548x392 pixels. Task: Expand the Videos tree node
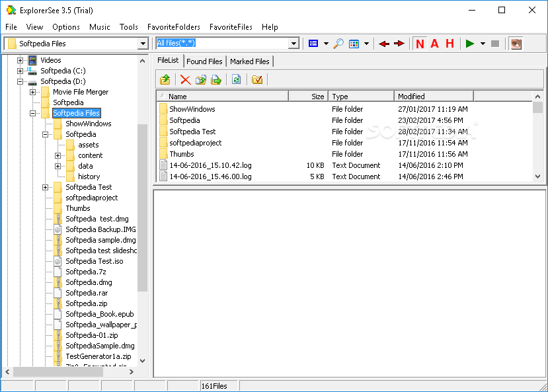[20, 60]
